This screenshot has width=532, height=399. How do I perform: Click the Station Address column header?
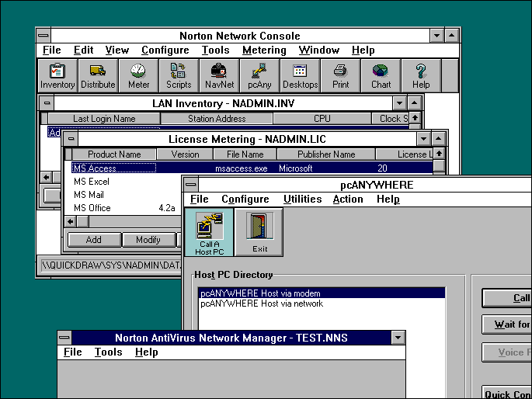click(x=217, y=119)
